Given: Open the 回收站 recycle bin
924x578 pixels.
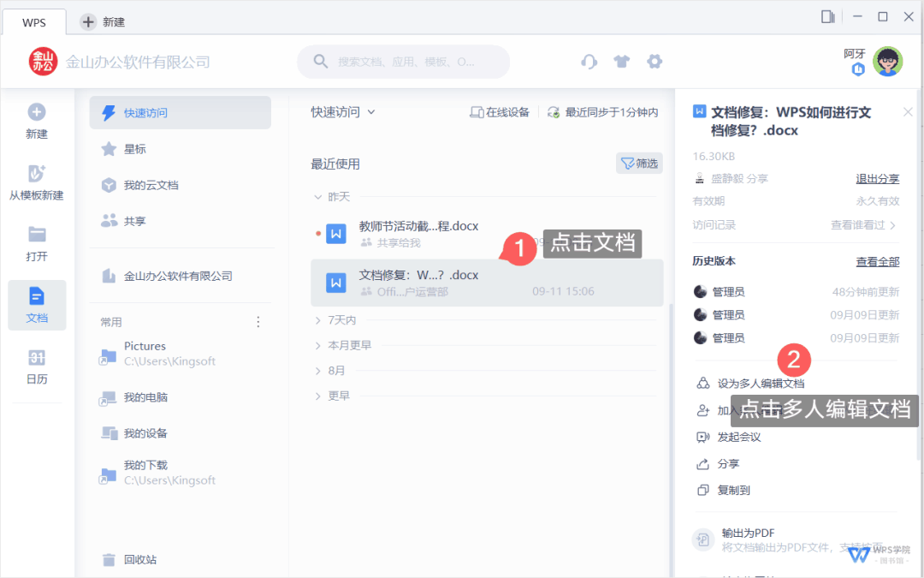Looking at the screenshot, I should pos(130,560).
